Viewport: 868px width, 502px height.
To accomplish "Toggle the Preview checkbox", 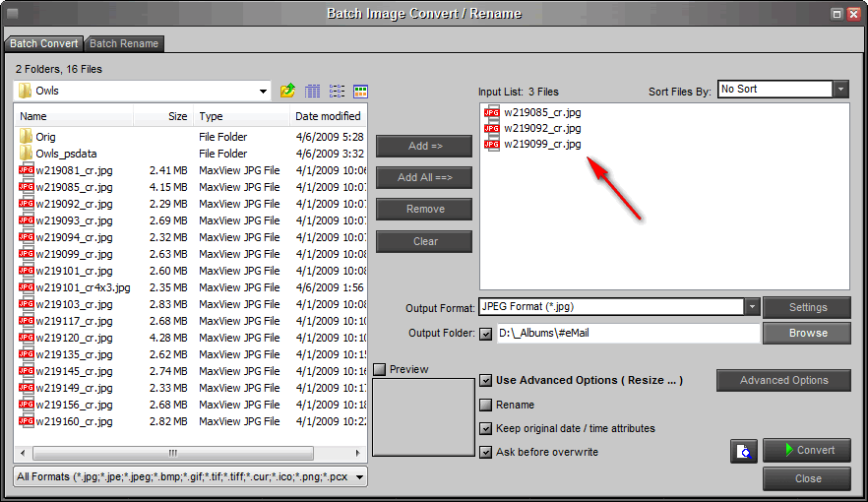I will tap(380, 369).
